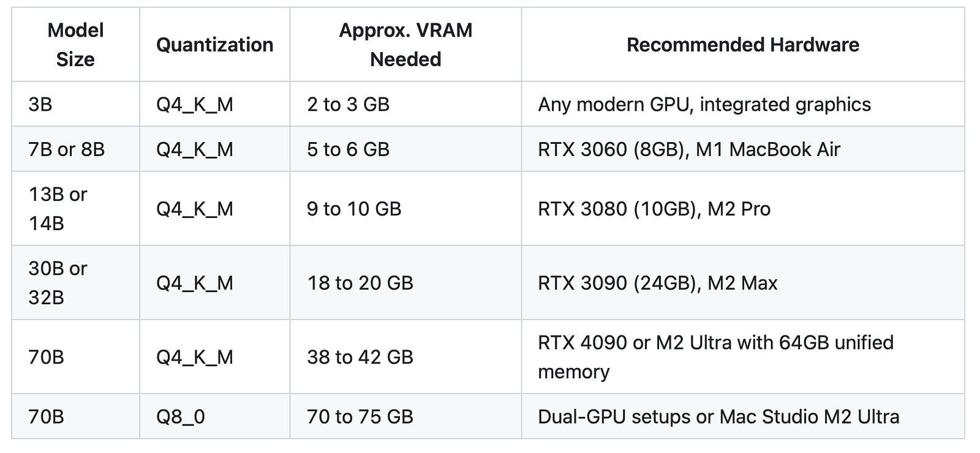The height and width of the screenshot is (453, 980).
Task: Click the Approx. VRAM Needed header
Action: pyautogui.click(x=405, y=45)
